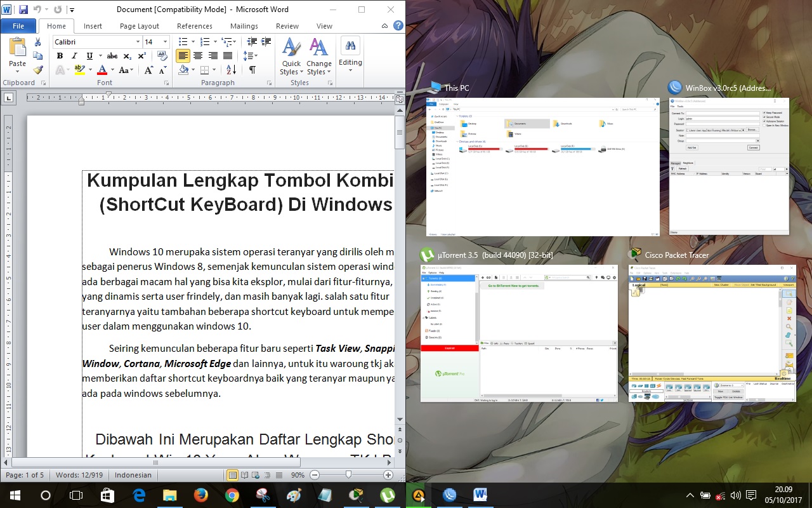Click the Add Torrent icon in uTorrent

[483, 277]
